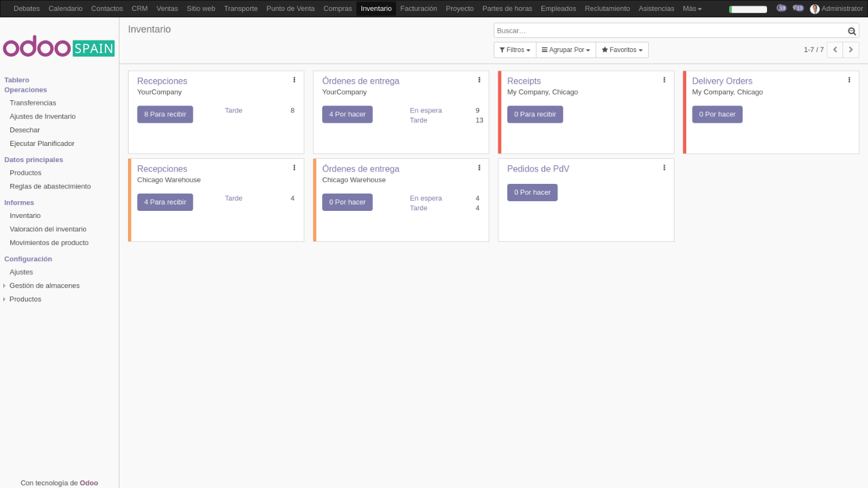This screenshot has width=868, height=488.
Task: Open the options menu on Chicago Warehouse Recepciones card
Action: click(294, 167)
